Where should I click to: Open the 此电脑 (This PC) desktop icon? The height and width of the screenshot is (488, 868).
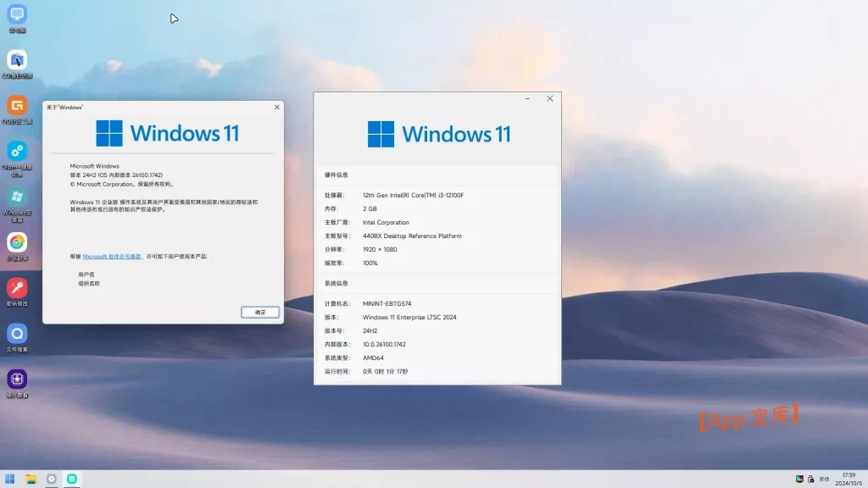tap(17, 14)
